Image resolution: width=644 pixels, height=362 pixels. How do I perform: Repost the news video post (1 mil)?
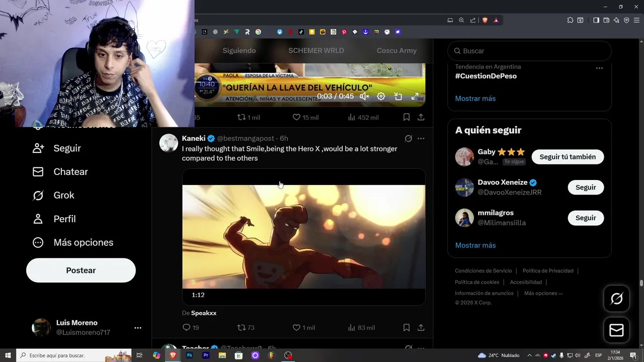tap(249, 117)
